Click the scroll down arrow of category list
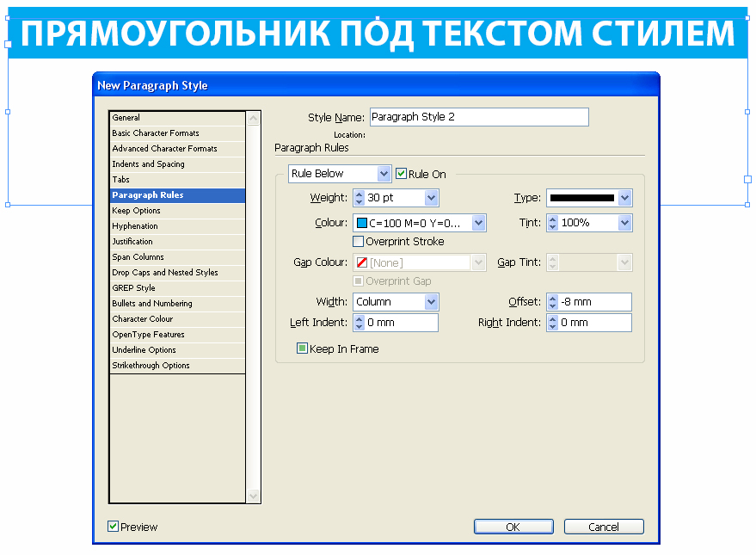756x555 pixels. click(254, 496)
